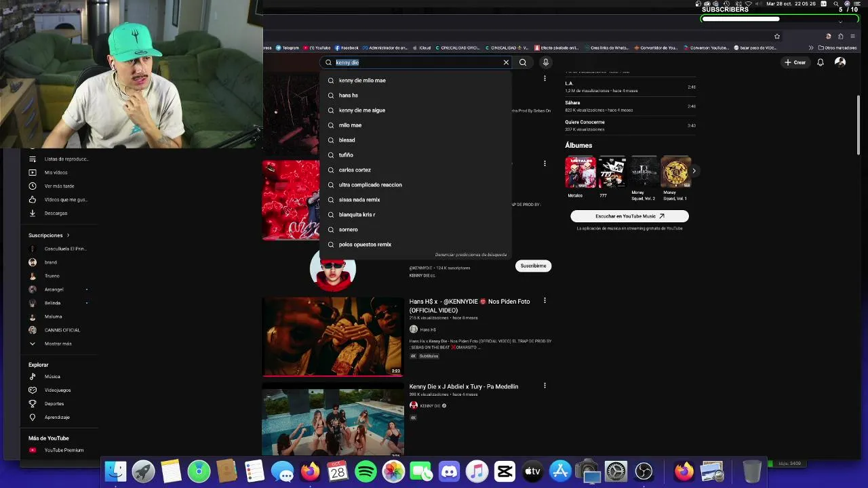The height and width of the screenshot is (488, 868).
Task: Open the Facebook bookmark
Action: [347, 48]
